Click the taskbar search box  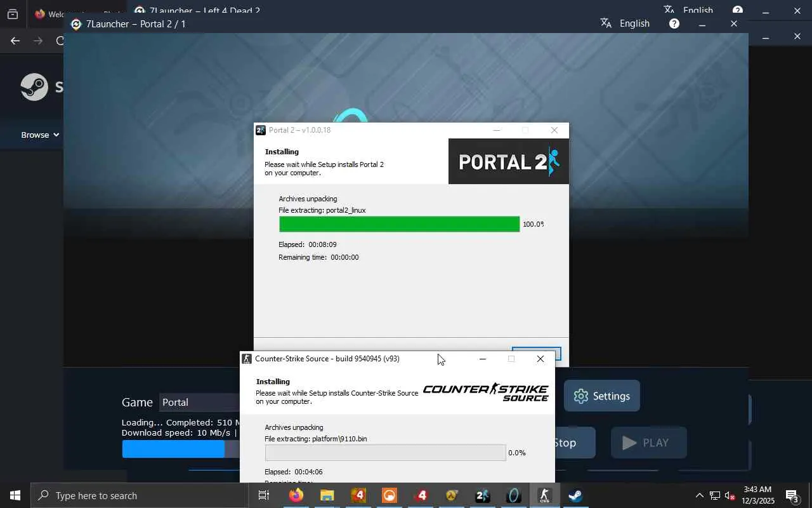click(x=140, y=495)
